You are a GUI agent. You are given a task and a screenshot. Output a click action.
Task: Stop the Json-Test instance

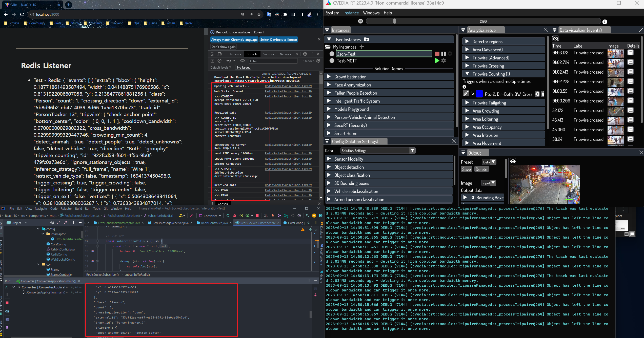[x=437, y=54]
